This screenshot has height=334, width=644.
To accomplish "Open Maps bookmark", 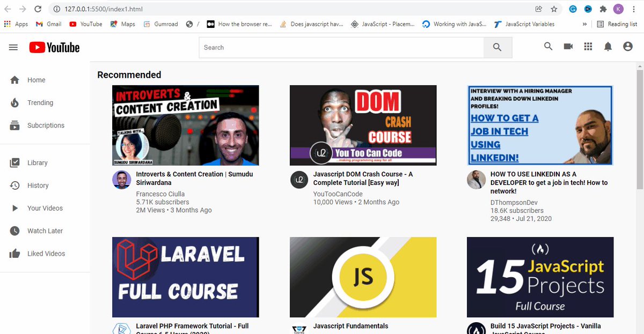I will 123,24.
